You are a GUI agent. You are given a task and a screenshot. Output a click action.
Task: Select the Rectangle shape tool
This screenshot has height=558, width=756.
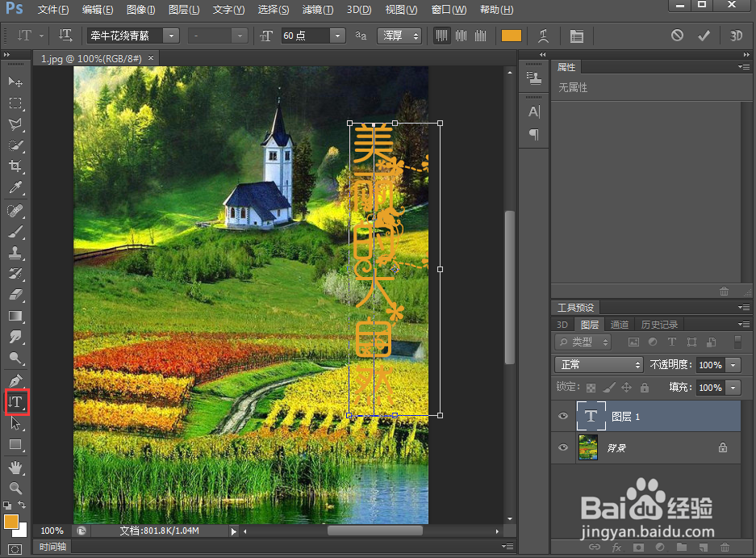[15, 445]
